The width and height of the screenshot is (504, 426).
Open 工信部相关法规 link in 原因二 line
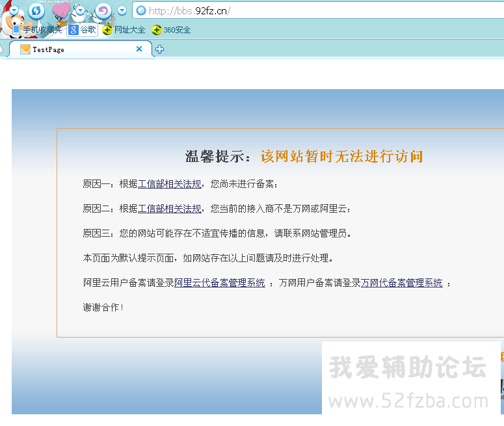click(169, 209)
